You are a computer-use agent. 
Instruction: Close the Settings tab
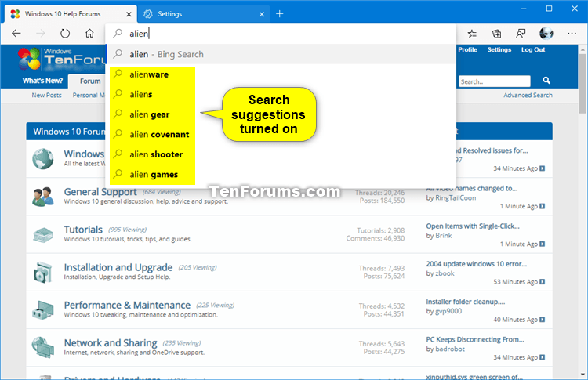pos(262,14)
